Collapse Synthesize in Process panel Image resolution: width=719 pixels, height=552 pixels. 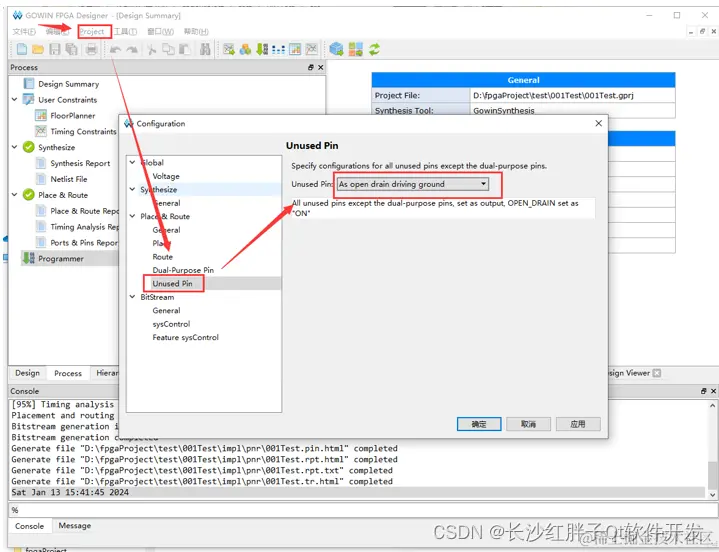pos(14,147)
